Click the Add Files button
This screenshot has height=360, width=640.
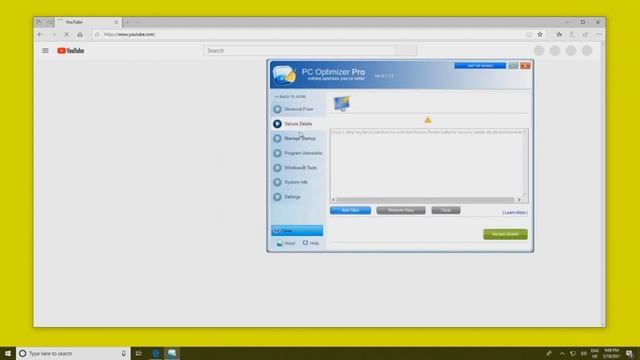[x=350, y=210]
